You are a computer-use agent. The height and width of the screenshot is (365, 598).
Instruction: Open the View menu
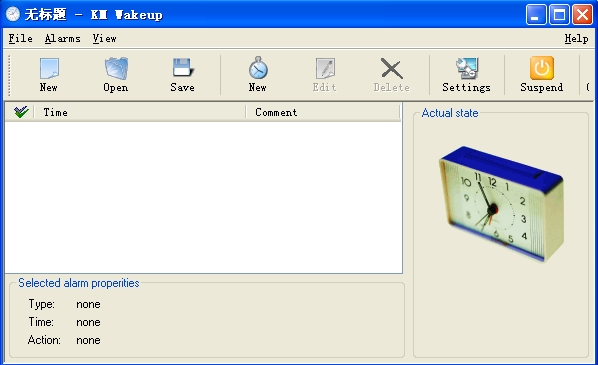pyautogui.click(x=104, y=39)
